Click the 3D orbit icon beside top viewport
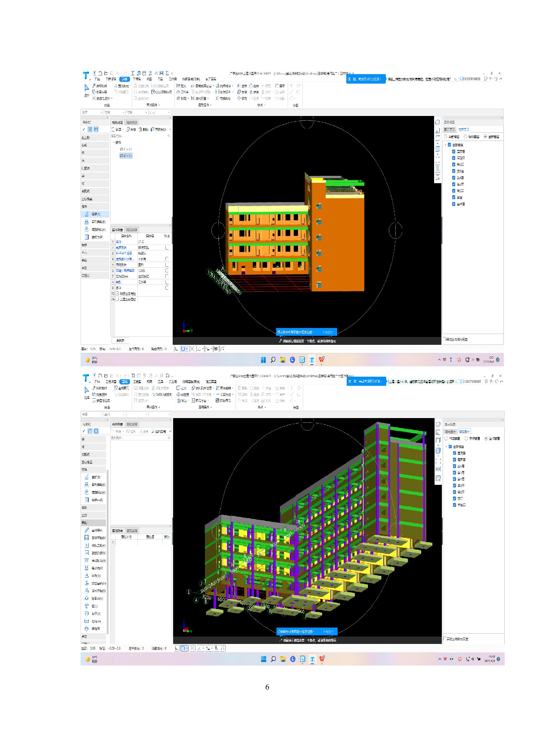The width and height of the screenshot is (534, 756). pyautogui.click(x=438, y=123)
